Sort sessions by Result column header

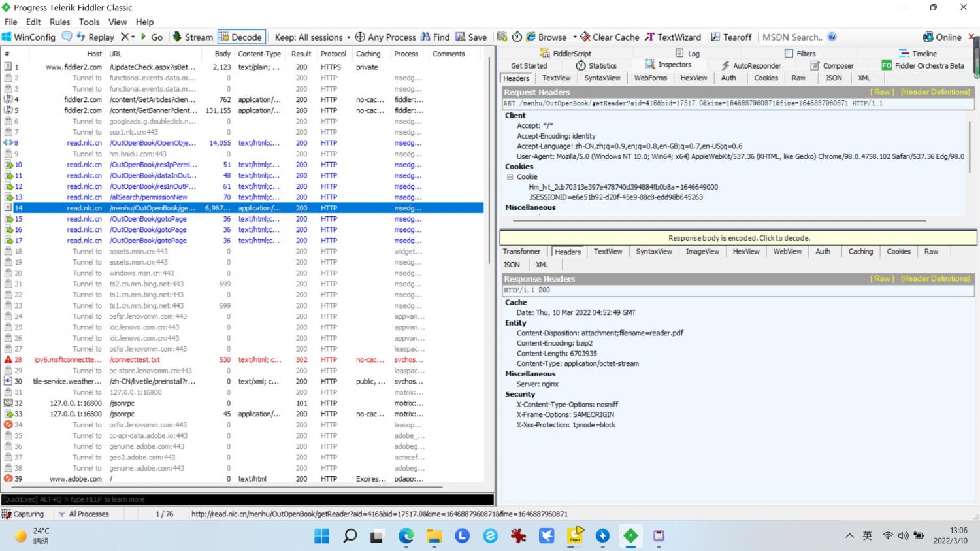tap(301, 54)
